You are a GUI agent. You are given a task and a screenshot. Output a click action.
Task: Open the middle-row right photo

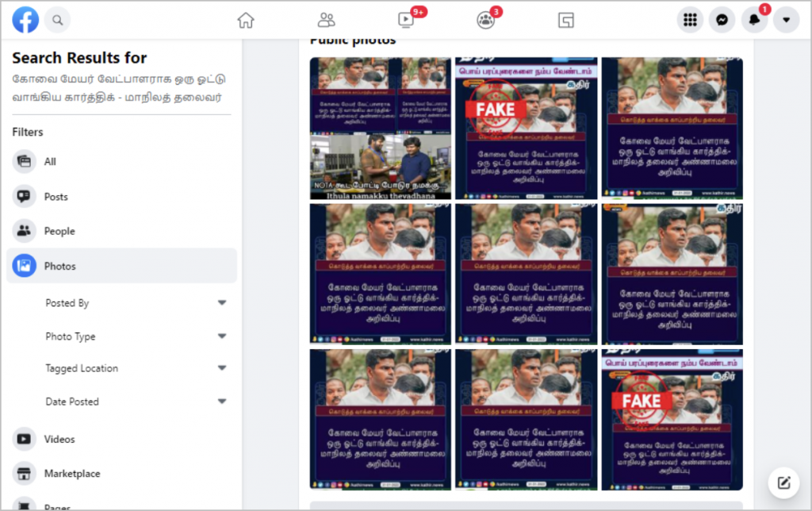672,274
